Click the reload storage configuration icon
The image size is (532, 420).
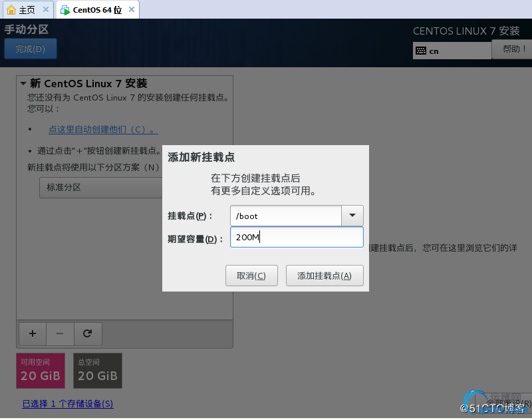tap(88, 333)
